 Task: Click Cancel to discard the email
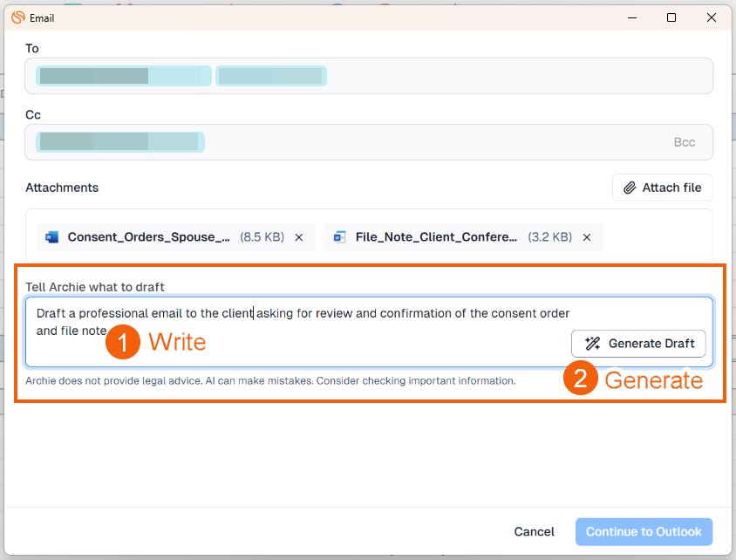pos(534,531)
